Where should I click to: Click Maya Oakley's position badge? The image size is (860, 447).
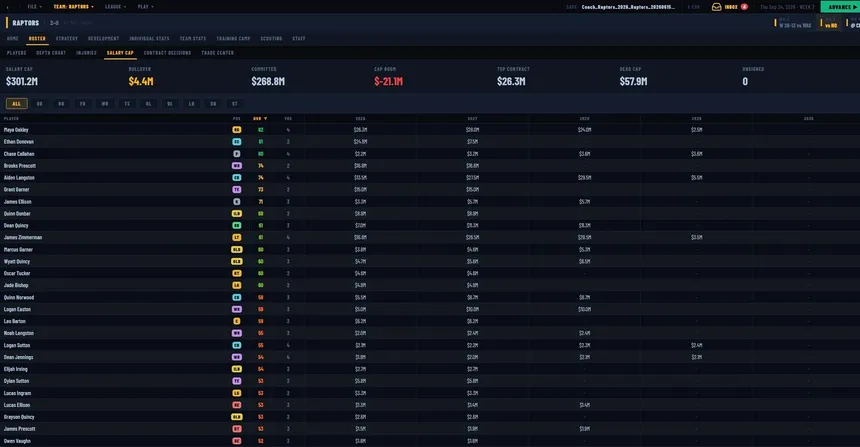[236, 130]
